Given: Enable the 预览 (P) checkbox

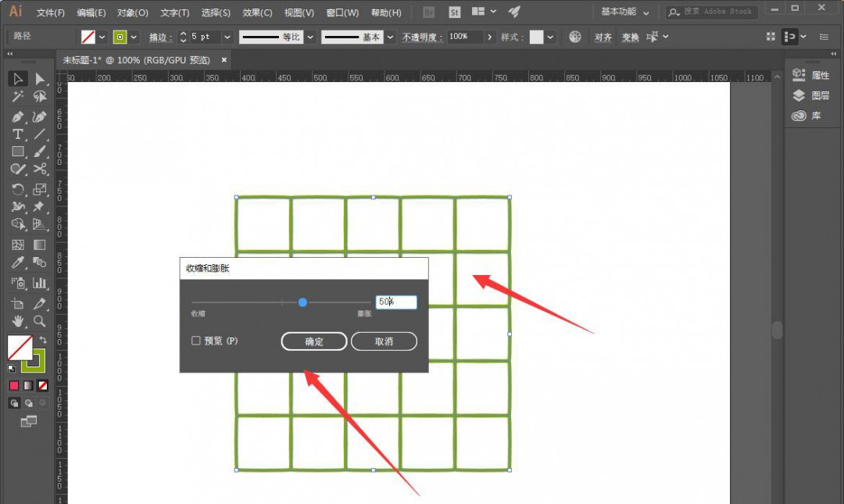Looking at the screenshot, I should 196,341.
